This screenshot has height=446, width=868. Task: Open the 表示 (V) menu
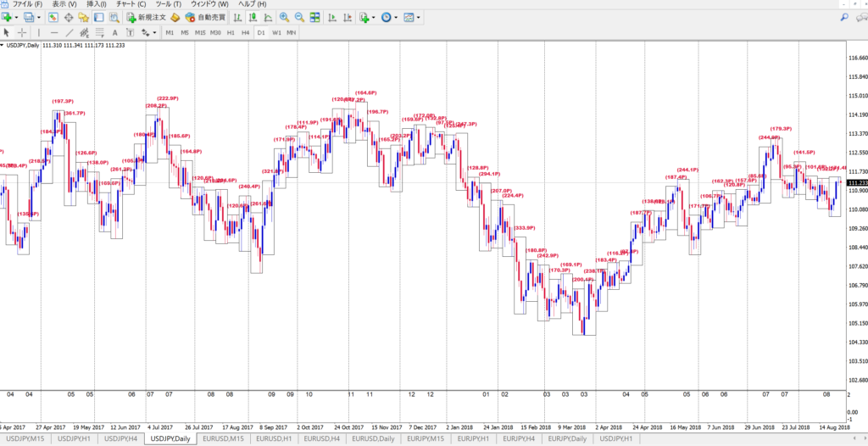click(x=64, y=4)
